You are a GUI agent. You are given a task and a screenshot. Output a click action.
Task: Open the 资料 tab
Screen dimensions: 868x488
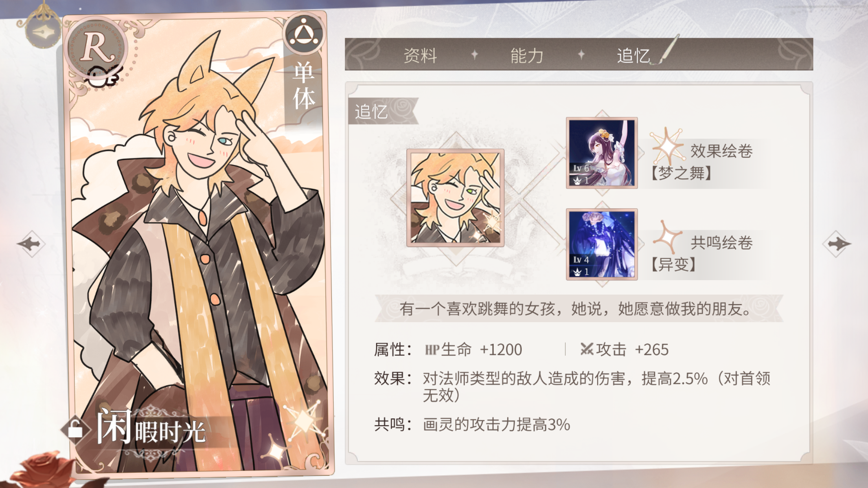(x=420, y=55)
